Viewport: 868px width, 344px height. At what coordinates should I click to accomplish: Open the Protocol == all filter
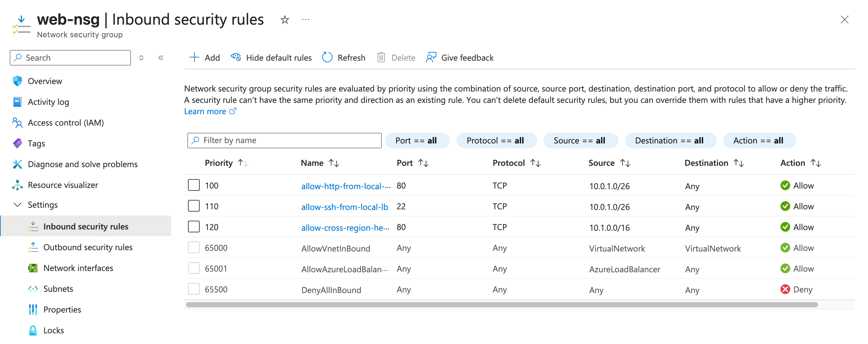coord(496,141)
